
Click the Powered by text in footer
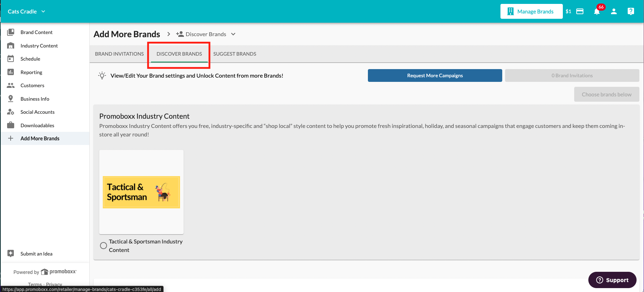(26, 272)
